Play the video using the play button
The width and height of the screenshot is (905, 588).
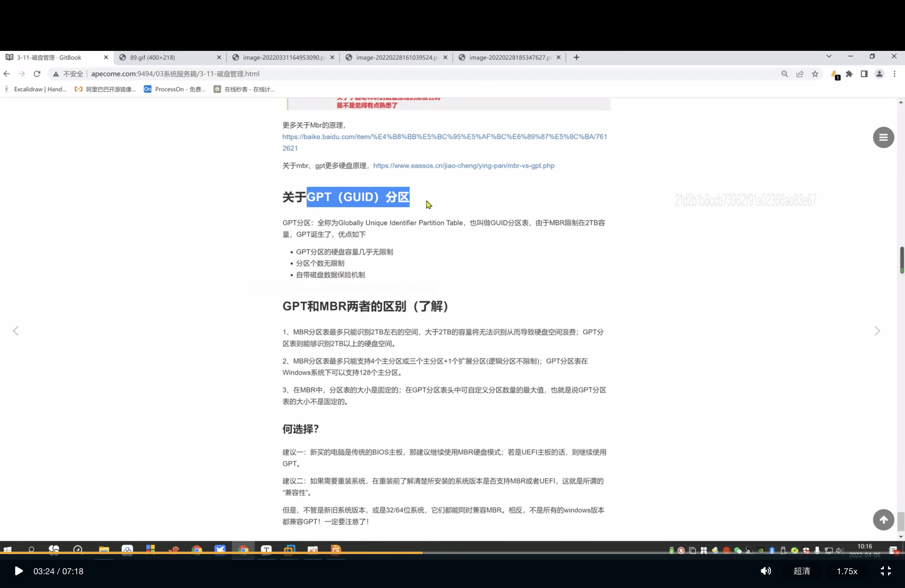pyautogui.click(x=18, y=571)
